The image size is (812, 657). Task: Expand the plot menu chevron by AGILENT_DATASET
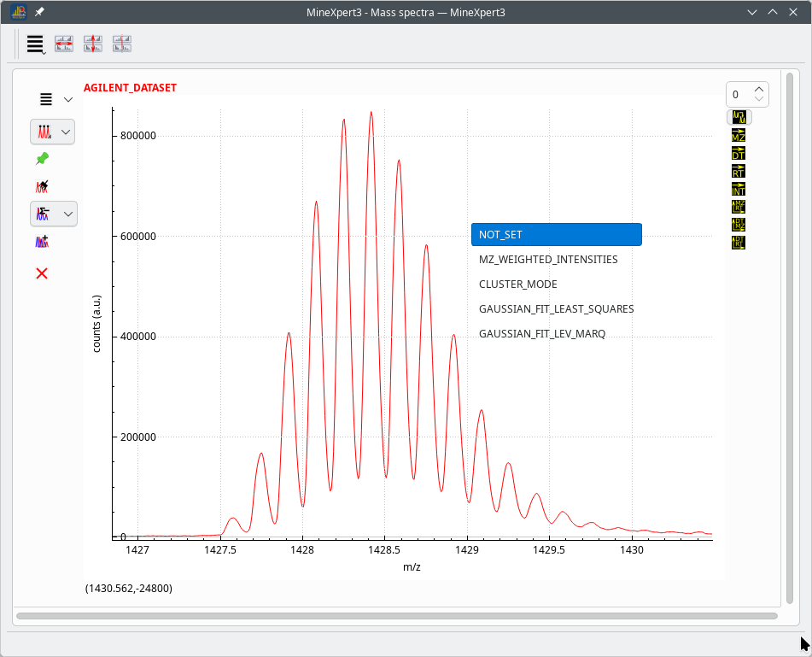tap(67, 99)
